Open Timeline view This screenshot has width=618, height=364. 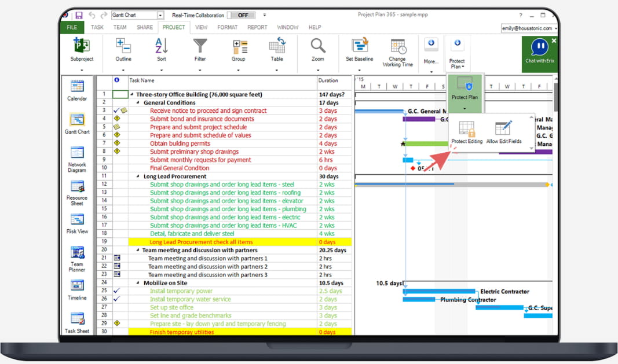(77, 290)
